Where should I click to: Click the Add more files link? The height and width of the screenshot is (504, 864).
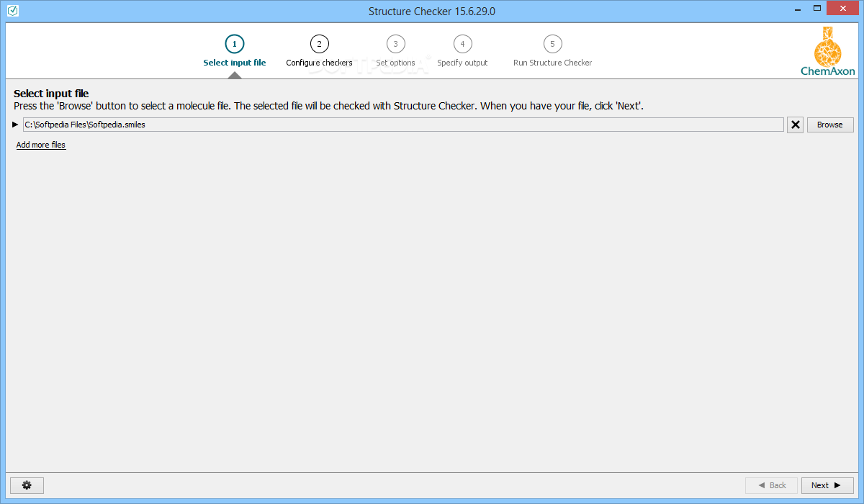point(41,145)
